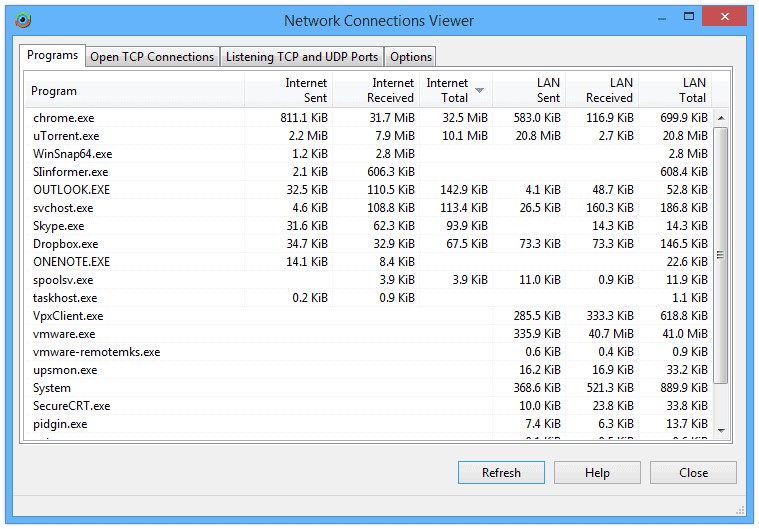Click the app icon in title bar
Viewport: 759px width, 529px height.
[23, 20]
